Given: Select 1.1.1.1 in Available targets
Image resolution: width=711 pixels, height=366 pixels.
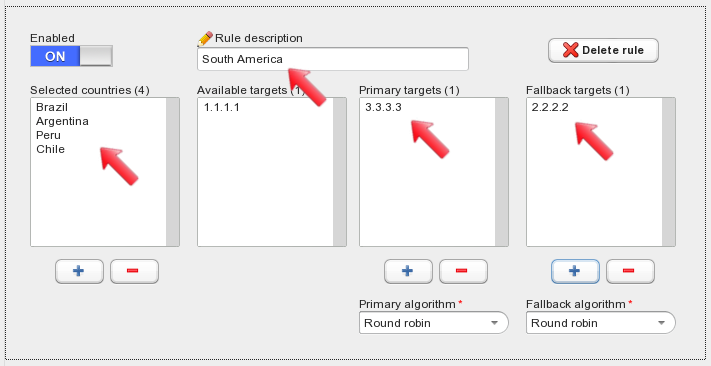Looking at the screenshot, I should click(221, 107).
